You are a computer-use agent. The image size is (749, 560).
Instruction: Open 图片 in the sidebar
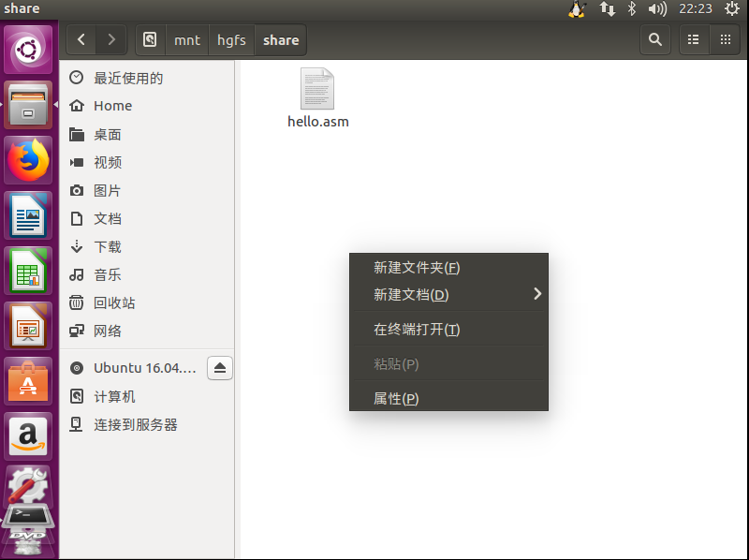point(147,191)
